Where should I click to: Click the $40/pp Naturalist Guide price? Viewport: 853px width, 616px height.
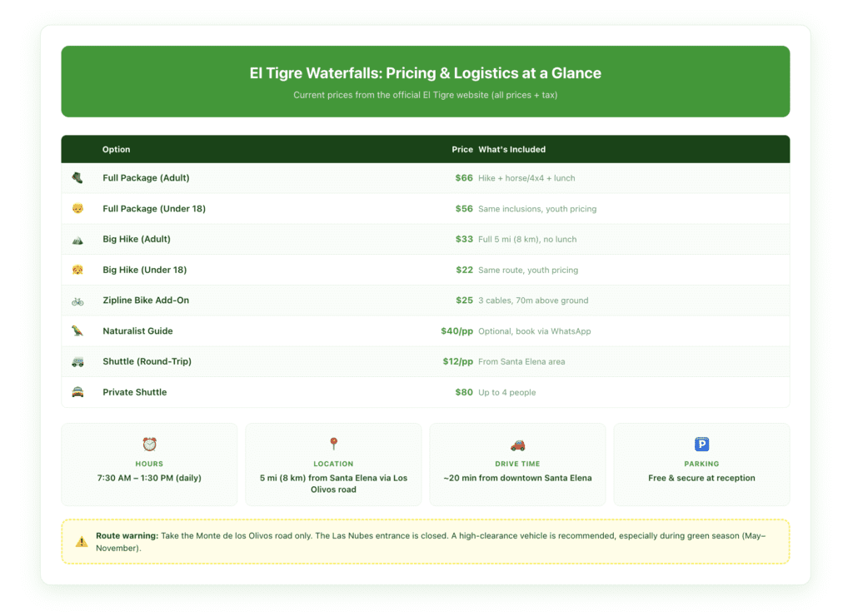pos(458,330)
